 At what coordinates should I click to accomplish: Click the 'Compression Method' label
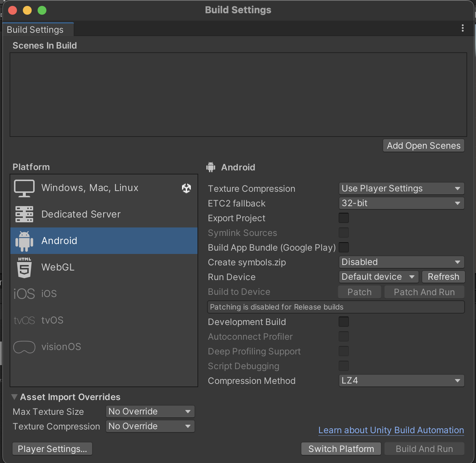252,381
